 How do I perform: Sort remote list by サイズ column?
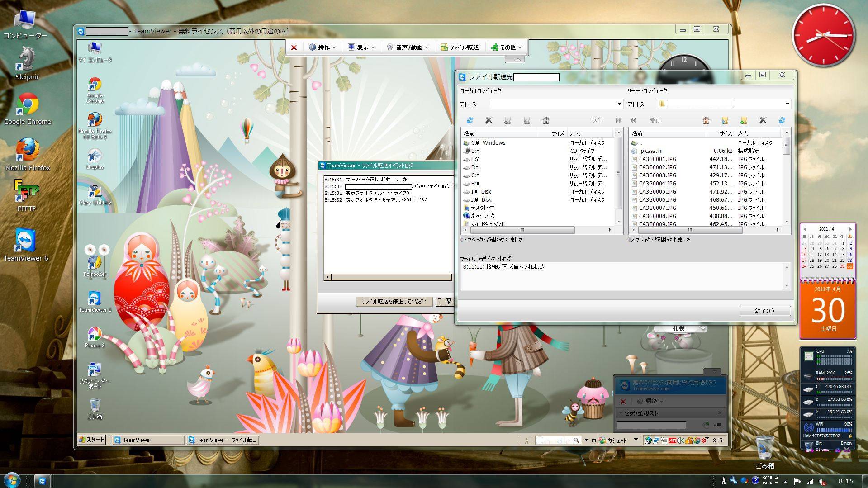pyautogui.click(x=720, y=133)
